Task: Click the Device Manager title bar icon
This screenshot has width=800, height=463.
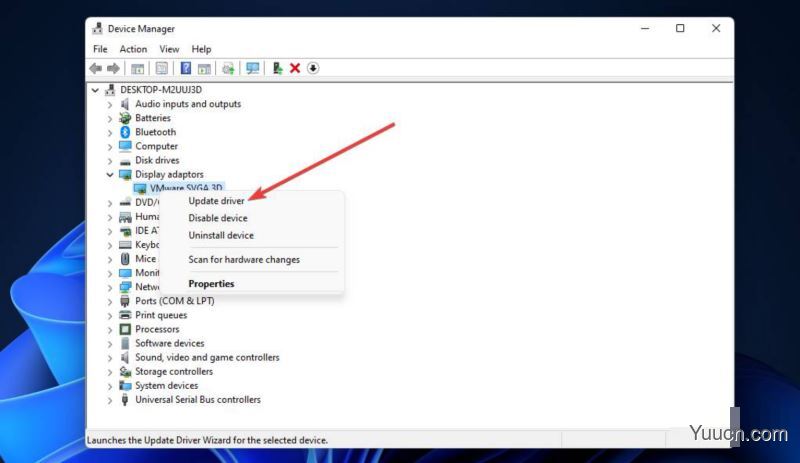Action: pyautogui.click(x=97, y=29)
